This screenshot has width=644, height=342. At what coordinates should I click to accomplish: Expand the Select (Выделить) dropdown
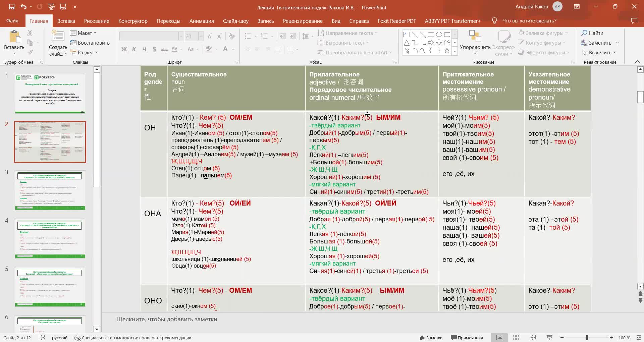[599, 53]
